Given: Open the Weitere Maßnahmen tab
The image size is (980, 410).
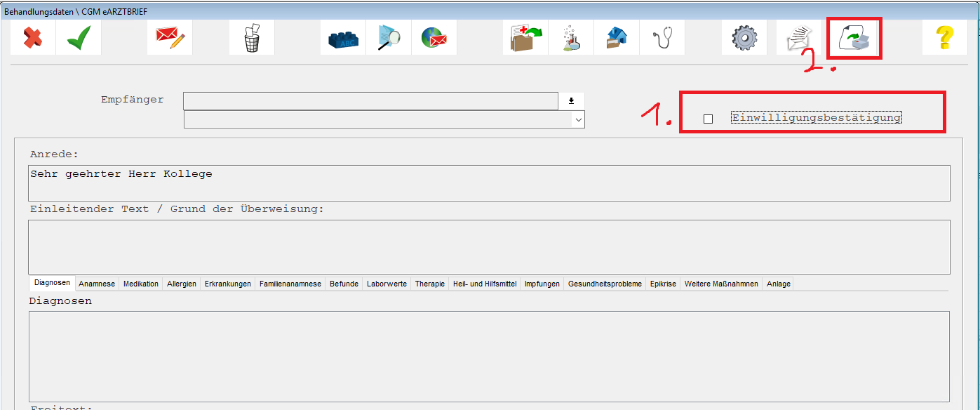Looking at the screenshot, I should pyautogui.click(x=721, y=284).
